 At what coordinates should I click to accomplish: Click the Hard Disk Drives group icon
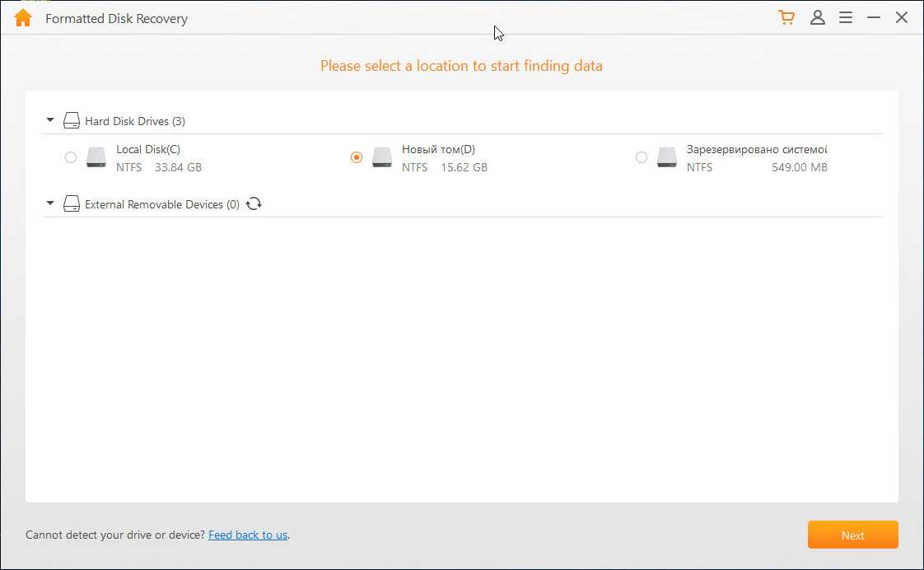[x=72, y=121]
